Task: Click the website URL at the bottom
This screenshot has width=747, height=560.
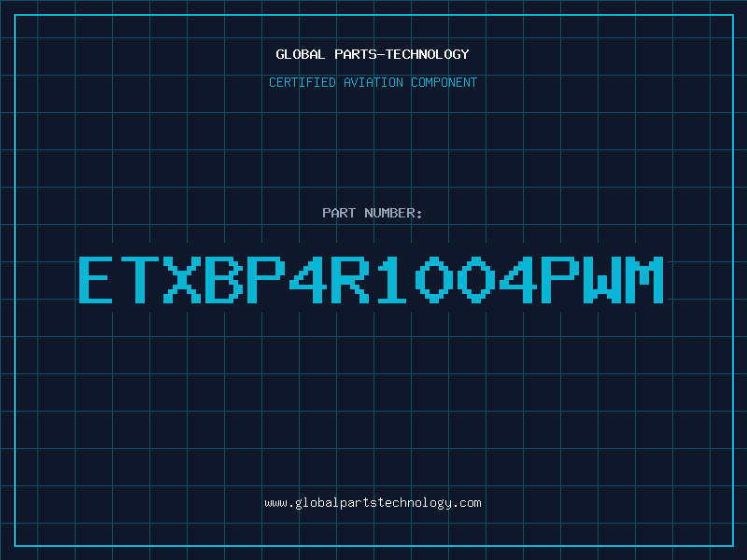Action: pos(373,503)
